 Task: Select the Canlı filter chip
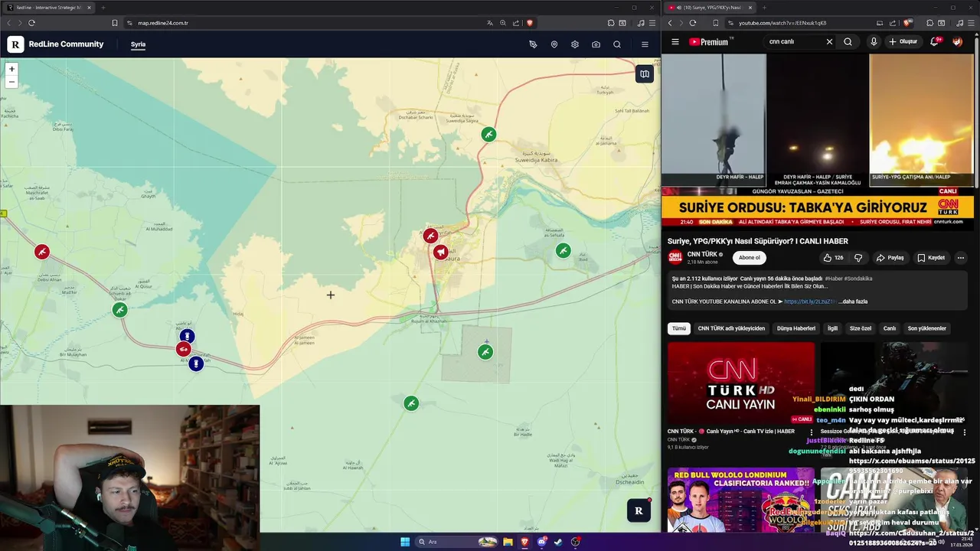point(890,328)
